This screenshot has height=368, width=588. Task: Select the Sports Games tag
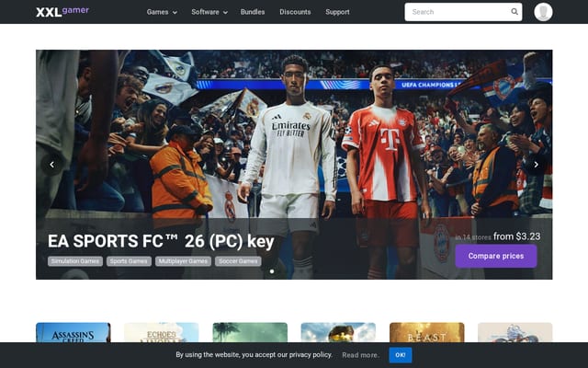[x=129, y=261]
